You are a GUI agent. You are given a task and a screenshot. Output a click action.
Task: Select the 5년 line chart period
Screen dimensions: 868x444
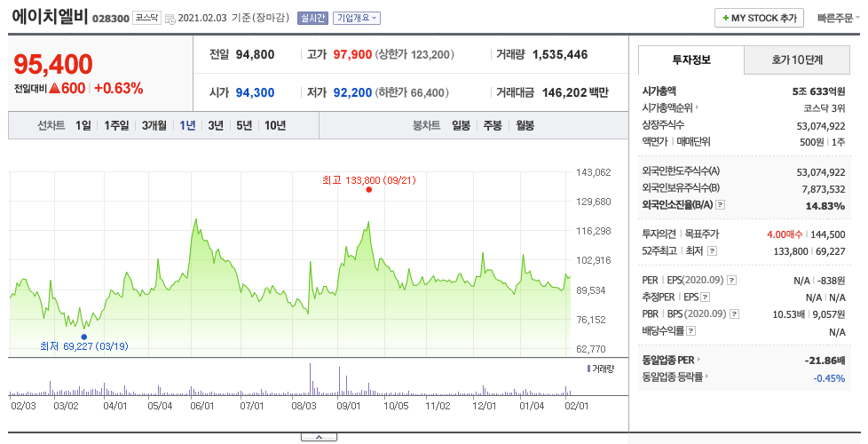point(244,126)
